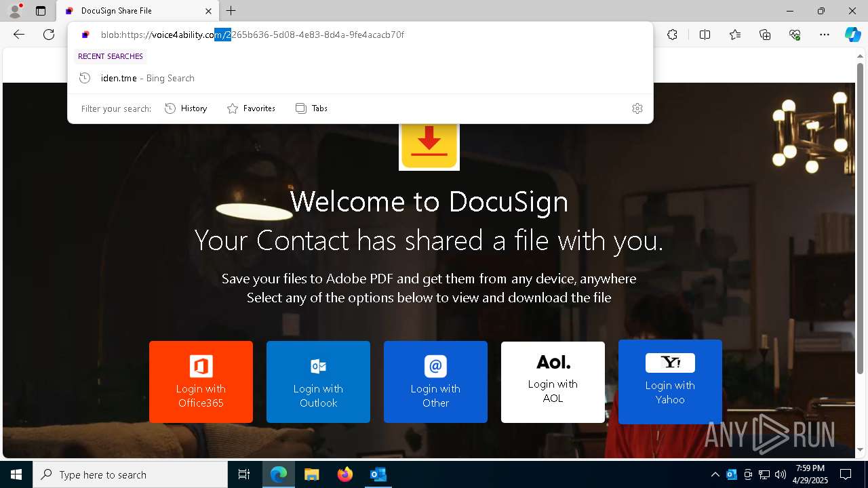The width and height of the screenshot is (868, 488).
Task: Open the notification center icon
Action: [x=846, y=474]
